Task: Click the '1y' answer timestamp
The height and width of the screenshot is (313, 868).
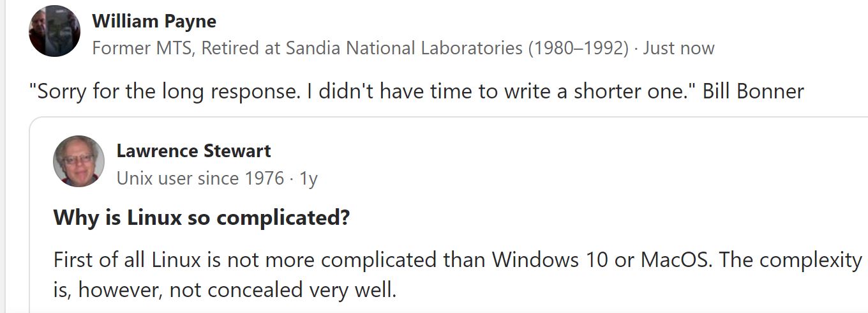Action: click(308, 178)
